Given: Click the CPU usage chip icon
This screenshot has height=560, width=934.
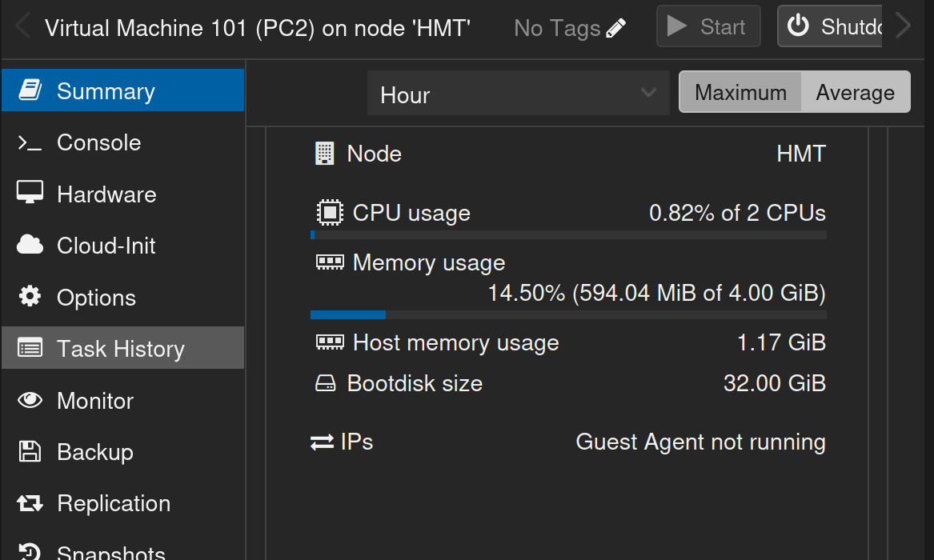Looking at the screenshot, I should (330, 213).
